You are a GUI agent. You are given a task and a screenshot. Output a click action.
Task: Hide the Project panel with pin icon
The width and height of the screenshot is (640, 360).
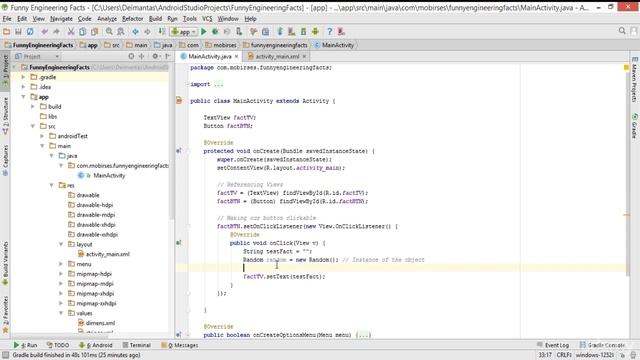pos(168,56)
